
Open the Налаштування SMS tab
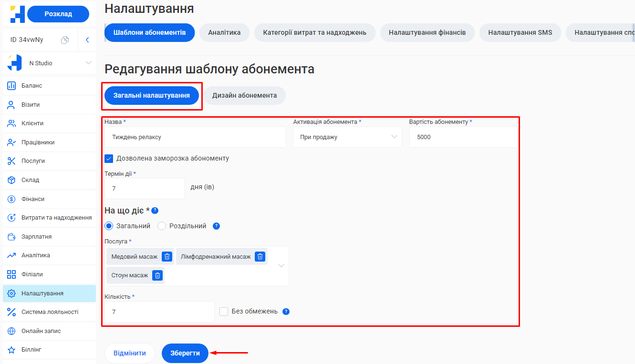[x=520, y=33]
